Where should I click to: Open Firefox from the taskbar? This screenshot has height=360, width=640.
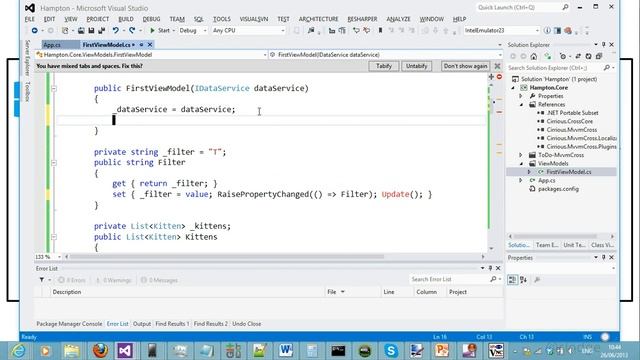point(100,351)
